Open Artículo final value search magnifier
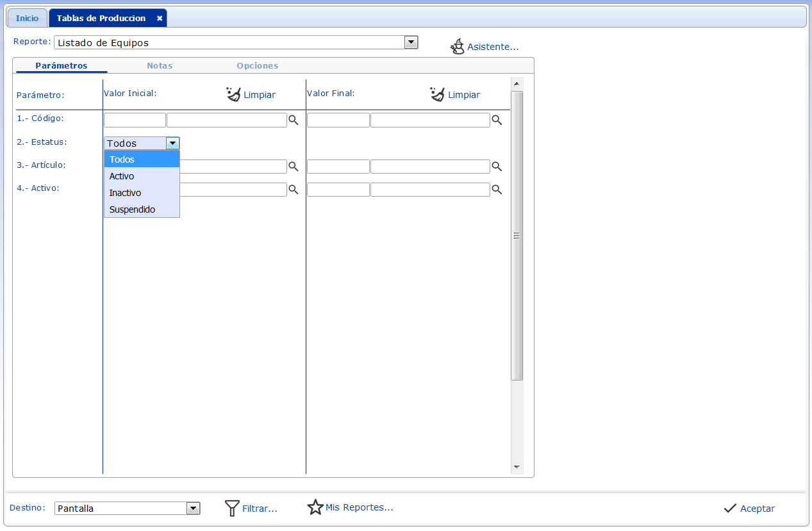The width and height of the screenshot is (812, 531). [x=497, y=167]
